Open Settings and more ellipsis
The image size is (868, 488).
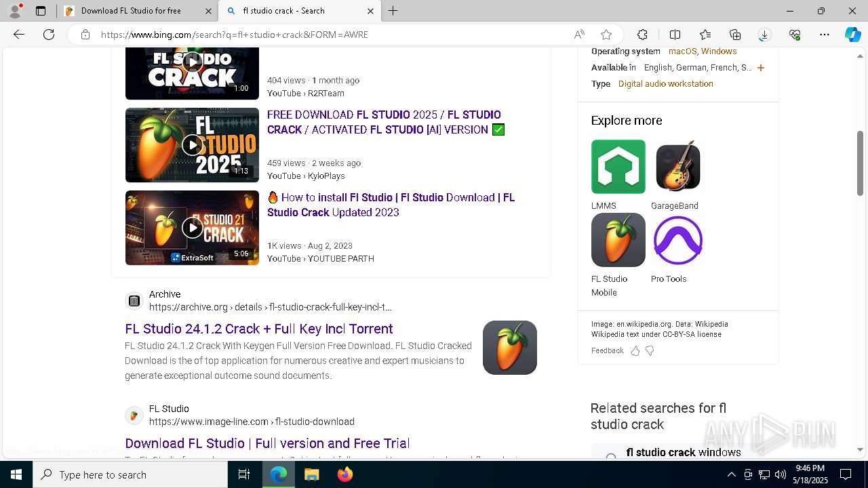click(x=825, y=35)
